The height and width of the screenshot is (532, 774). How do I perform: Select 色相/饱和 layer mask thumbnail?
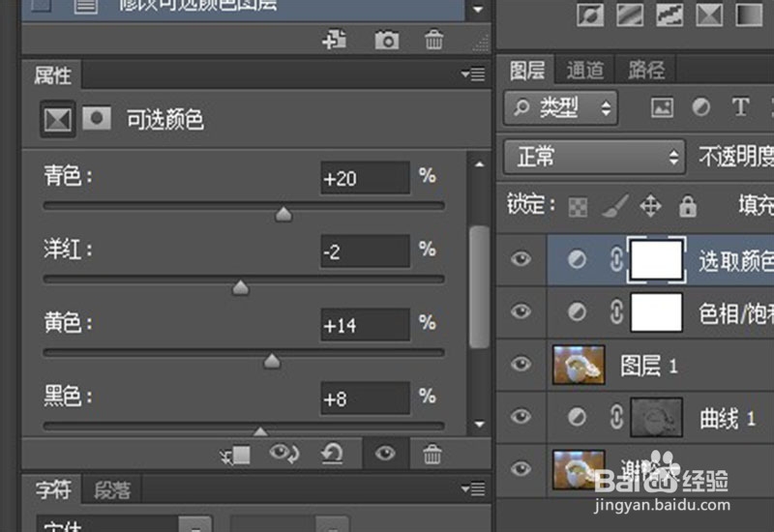656,312
